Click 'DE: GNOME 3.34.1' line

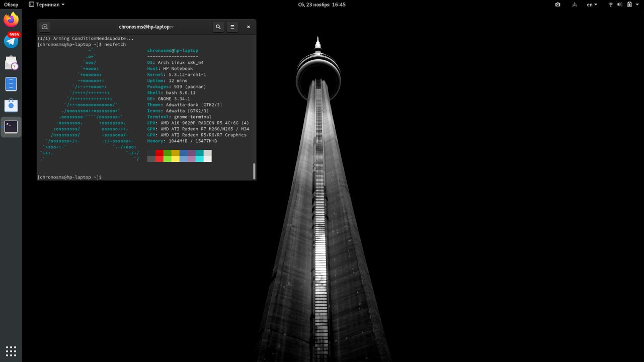click(x=169, y=99)
